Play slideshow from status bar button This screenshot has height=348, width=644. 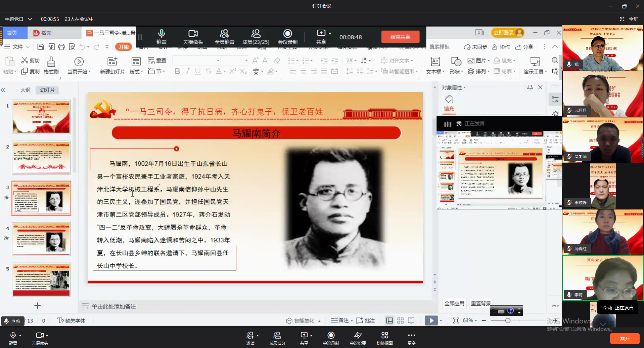(x=431, y=321)
